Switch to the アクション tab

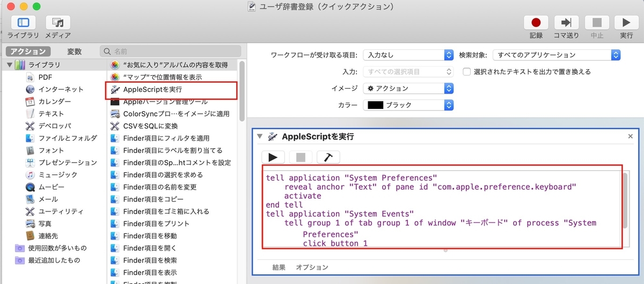coord(29,52)
